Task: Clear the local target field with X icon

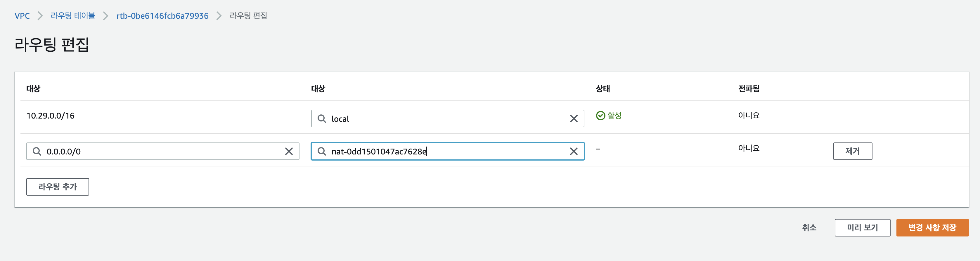Action: (x=574, y=119)
